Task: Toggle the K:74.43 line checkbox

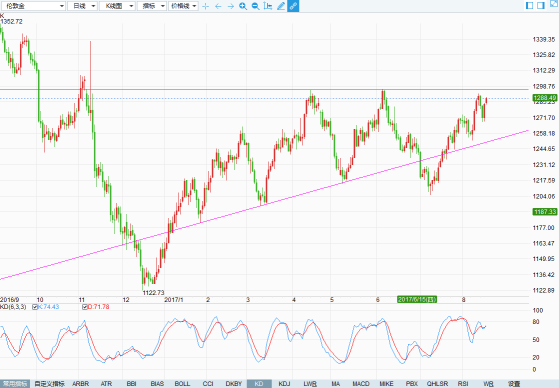Action: [x=35, y=307]
